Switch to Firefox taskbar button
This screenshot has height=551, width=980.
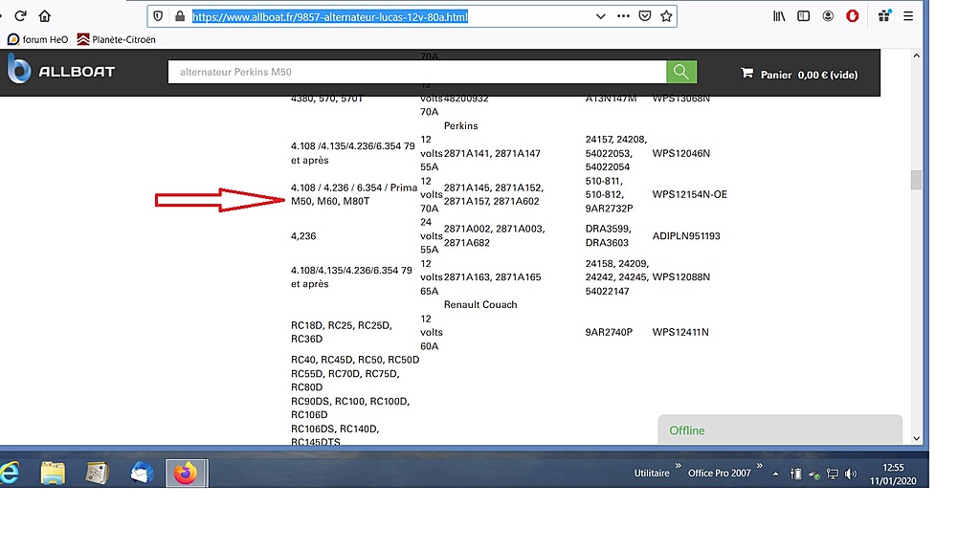(x=187, y=473)
